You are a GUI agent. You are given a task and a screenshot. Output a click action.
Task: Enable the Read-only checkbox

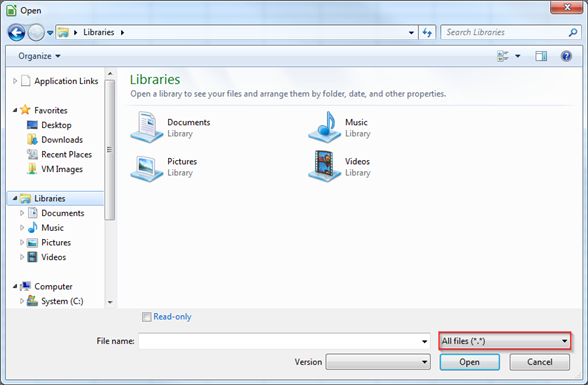(147, 317)
